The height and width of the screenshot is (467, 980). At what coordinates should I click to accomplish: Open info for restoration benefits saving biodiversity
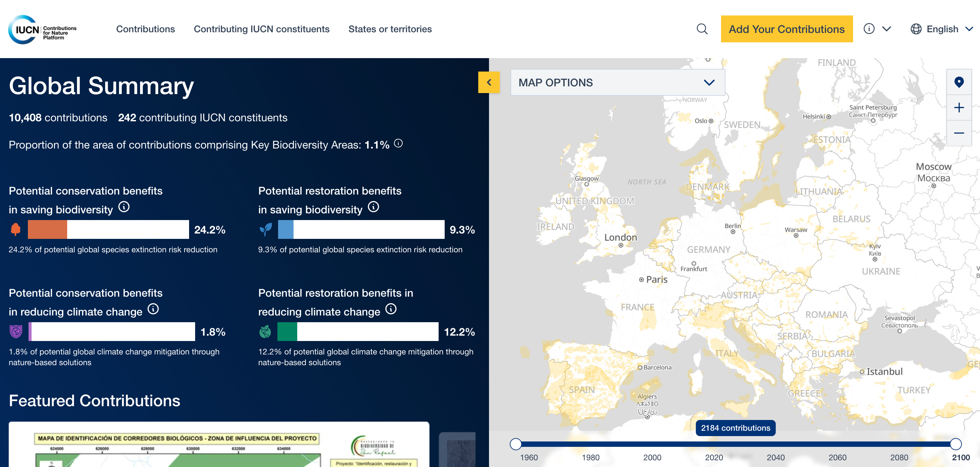tap(373, 207)
